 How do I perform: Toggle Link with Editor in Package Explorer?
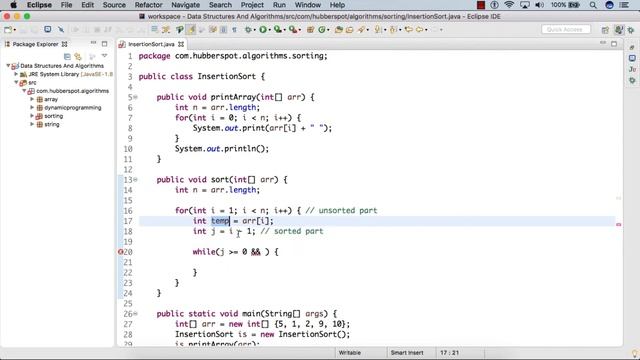(x=78, y=56)
